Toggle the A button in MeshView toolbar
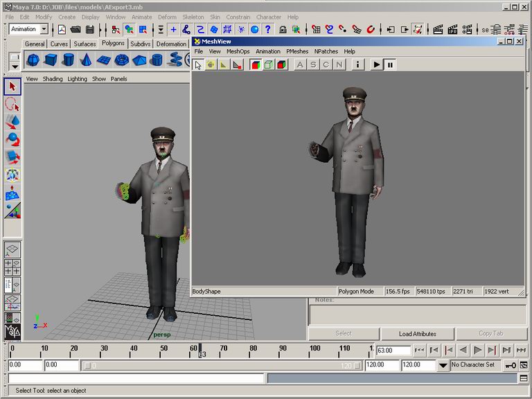Screen dimensions: 532x399 pyautogui.click(x=300, y=64)
